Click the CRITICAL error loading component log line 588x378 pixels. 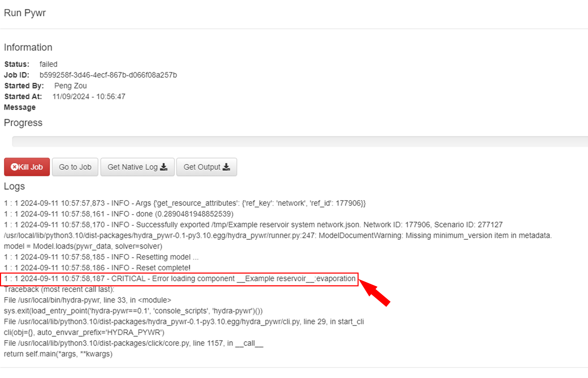[x=179, y=279]
